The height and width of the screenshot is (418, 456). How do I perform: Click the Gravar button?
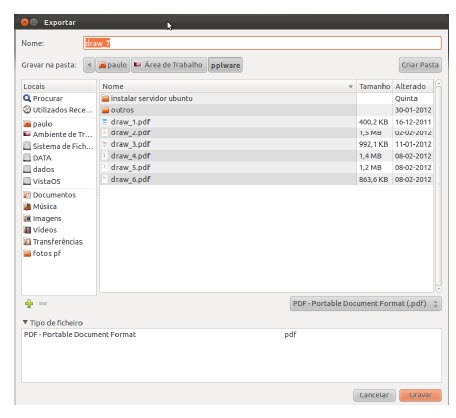(x=420, y=395)
